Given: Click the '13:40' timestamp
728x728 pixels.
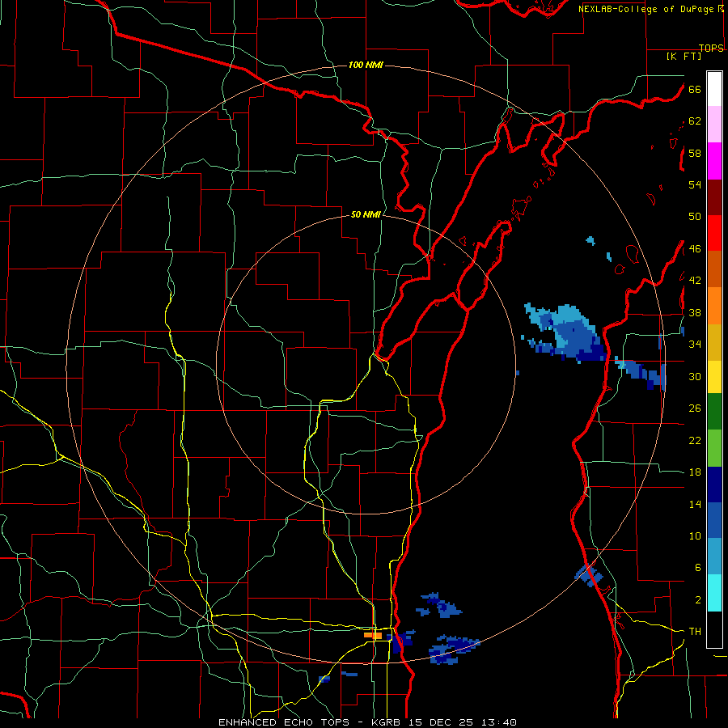Looking at the screenshot, I should pos(498,722).
